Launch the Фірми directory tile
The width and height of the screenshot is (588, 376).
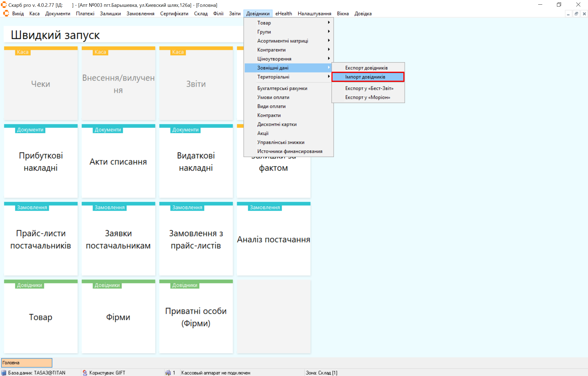[x=118, y=317]
